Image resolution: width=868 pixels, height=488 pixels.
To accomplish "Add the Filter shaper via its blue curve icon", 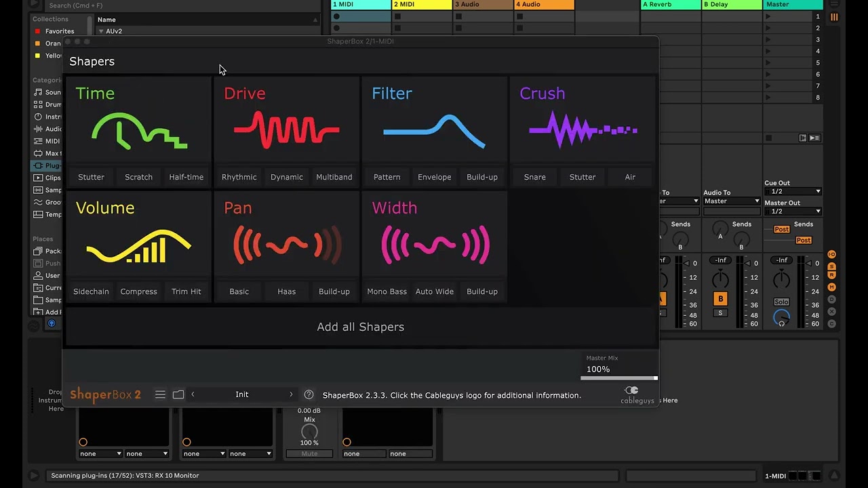I will click(x=434, y=131).
